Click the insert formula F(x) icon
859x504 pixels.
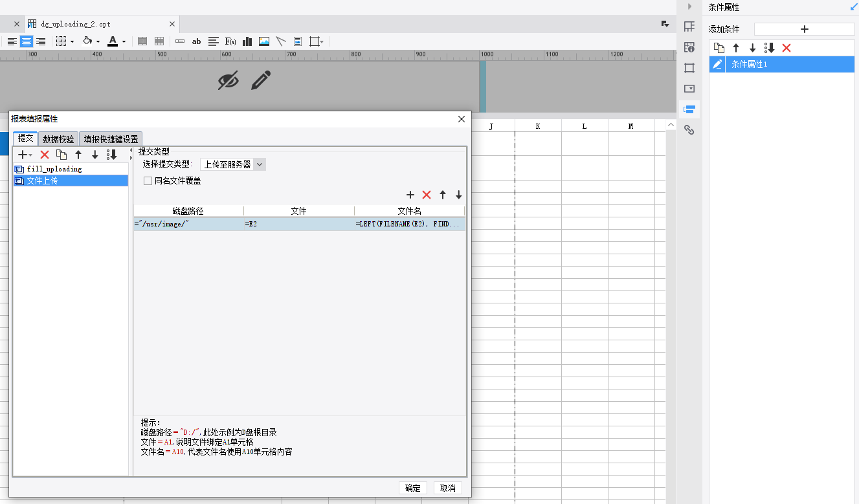230,41
